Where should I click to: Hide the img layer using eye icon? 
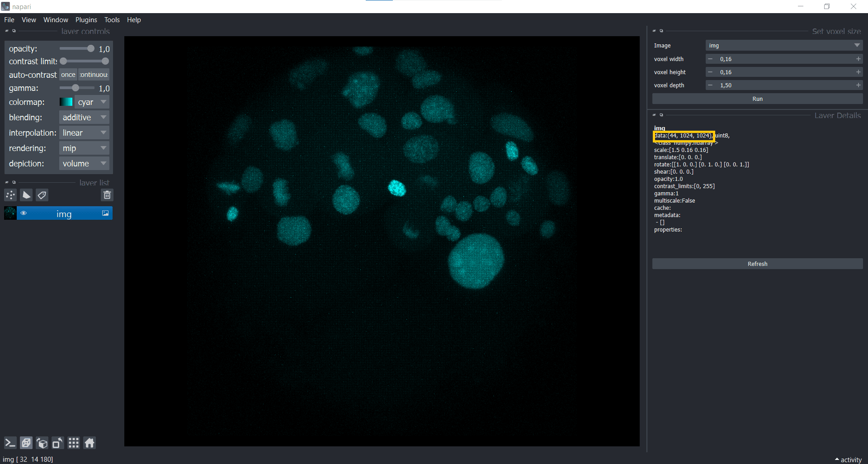(x=24, y=213)
